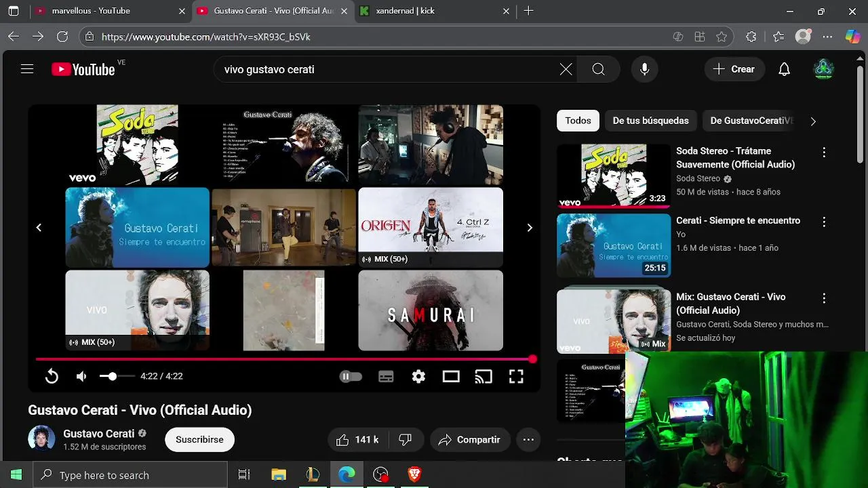This screenshot has height=488, width=868.
Task: Share the video with Compartir
Action: click(x=469, y=440)
